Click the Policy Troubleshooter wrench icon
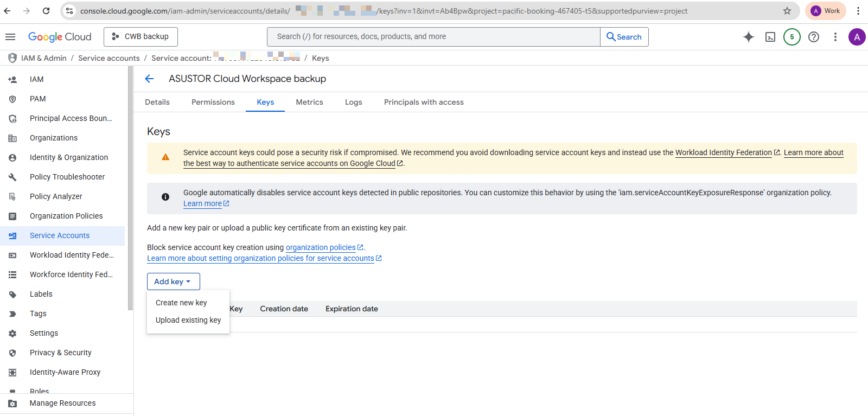868x416 pixels. pyautogui.click(x=12, y=177)
